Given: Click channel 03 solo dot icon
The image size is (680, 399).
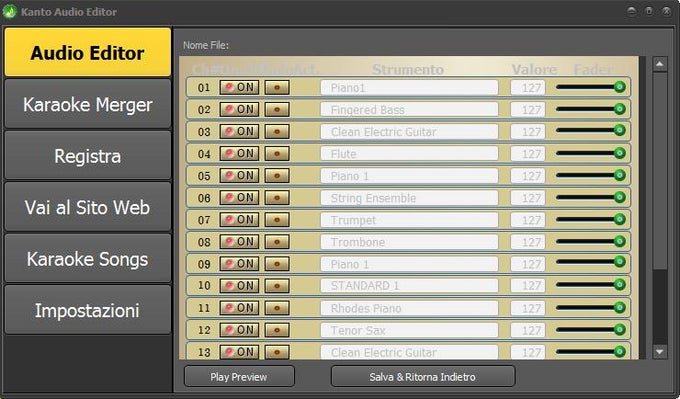Looking at the screenshot, I should (x=277, y=131).
